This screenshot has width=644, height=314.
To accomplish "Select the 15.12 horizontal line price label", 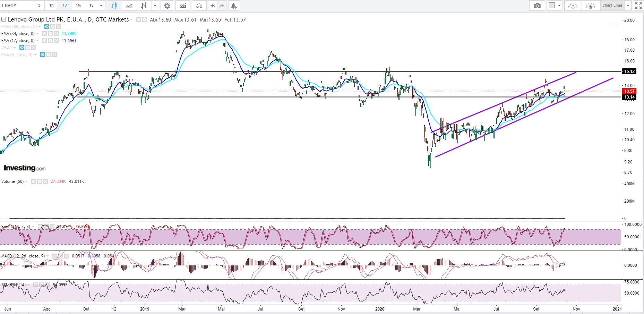I will point(629,71).
